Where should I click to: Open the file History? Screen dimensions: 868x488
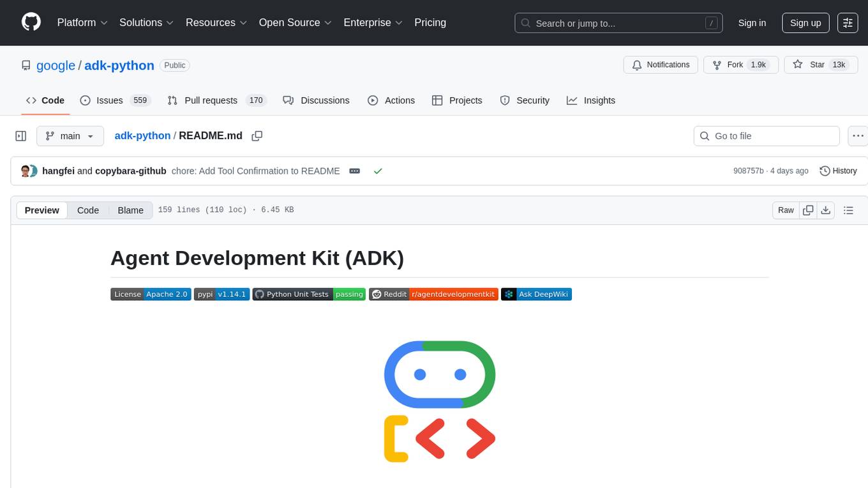pos(838,171)
